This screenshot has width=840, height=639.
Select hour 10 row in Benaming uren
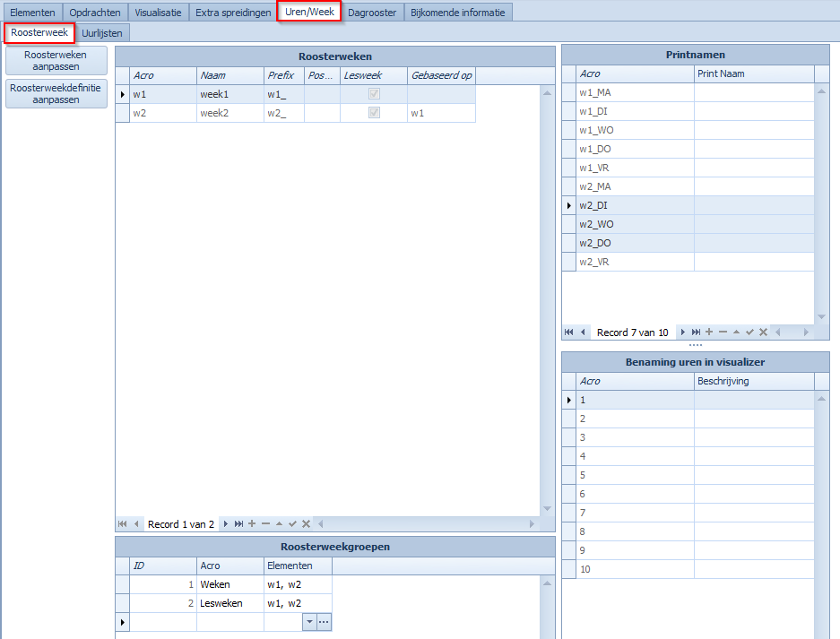(688, 569)
